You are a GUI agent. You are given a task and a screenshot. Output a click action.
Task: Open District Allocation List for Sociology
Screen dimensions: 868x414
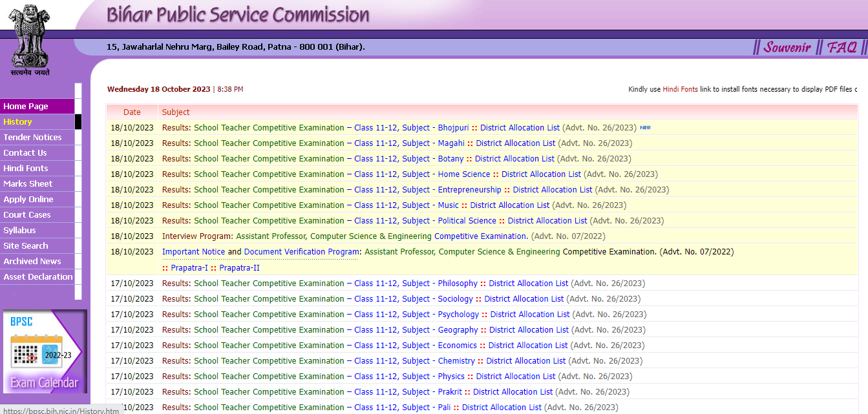(524, 299)
